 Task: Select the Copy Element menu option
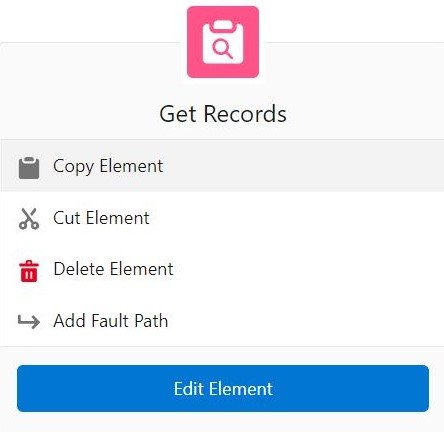tap(222, 166)
